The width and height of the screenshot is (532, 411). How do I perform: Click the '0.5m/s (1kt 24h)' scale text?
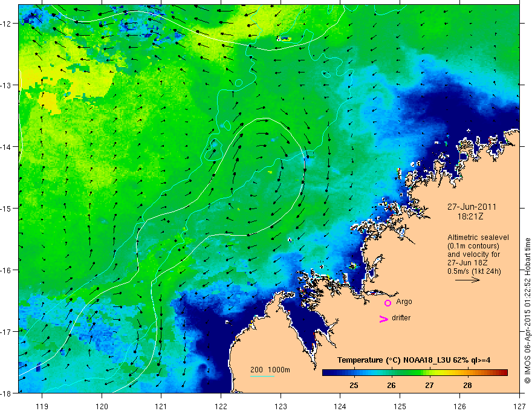[474, 271]
